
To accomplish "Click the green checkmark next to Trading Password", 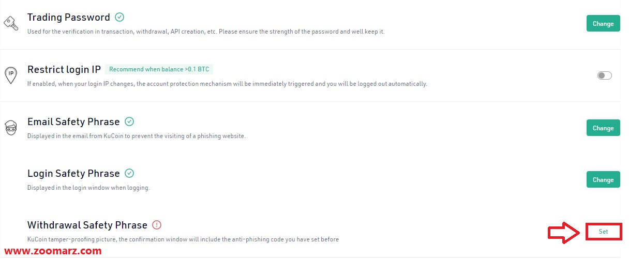I will coord(119,17).
